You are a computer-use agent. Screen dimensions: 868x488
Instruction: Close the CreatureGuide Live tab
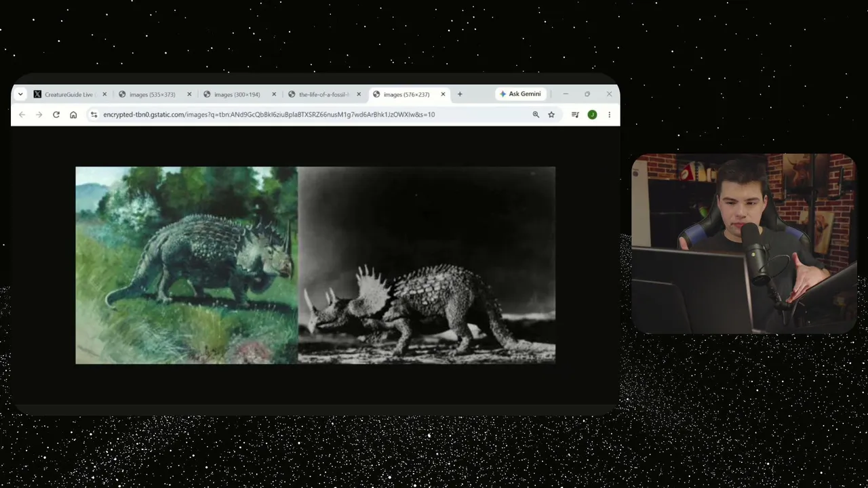click(104, 94)
